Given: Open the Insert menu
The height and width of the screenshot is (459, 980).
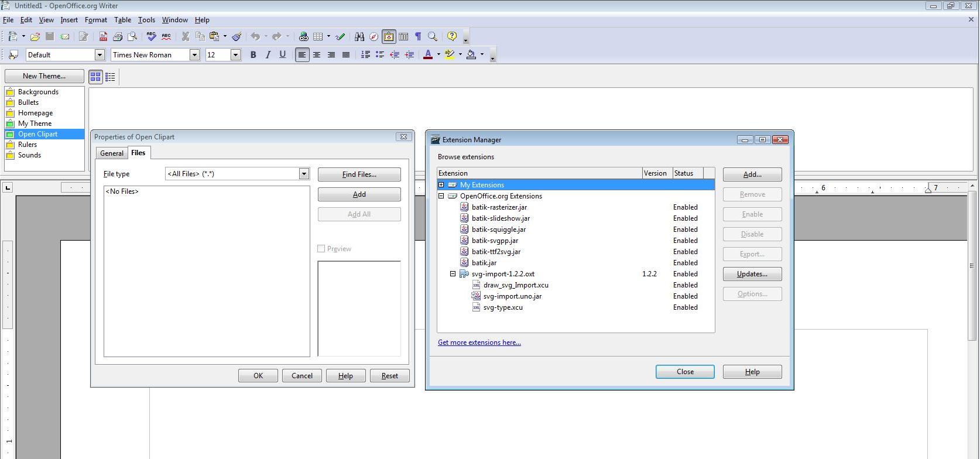Looking at the screenshot, I should click(x=69, y=20).
